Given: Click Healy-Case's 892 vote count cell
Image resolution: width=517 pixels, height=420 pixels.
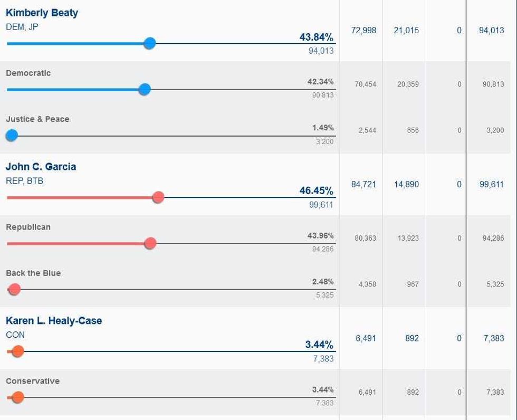Looking at the screenshot, I should pos(412,338).
